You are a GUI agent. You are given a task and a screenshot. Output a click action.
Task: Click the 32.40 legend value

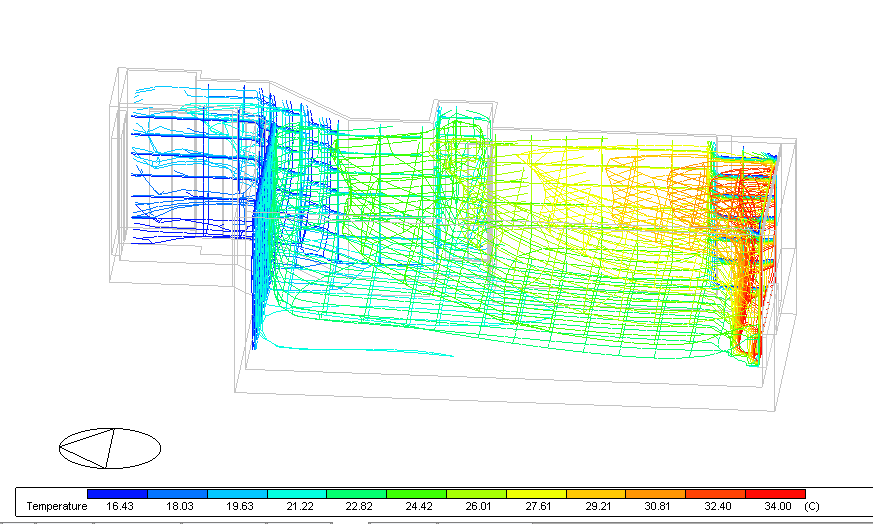pos(718,506)
